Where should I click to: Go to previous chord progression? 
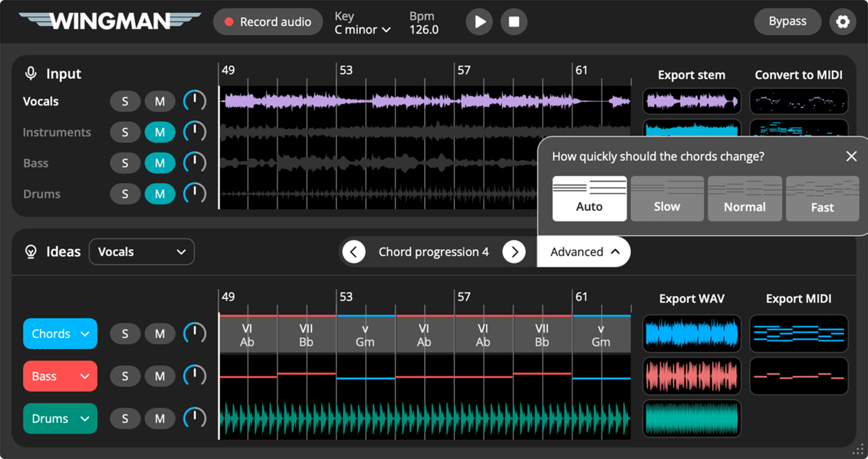[354, 252]
